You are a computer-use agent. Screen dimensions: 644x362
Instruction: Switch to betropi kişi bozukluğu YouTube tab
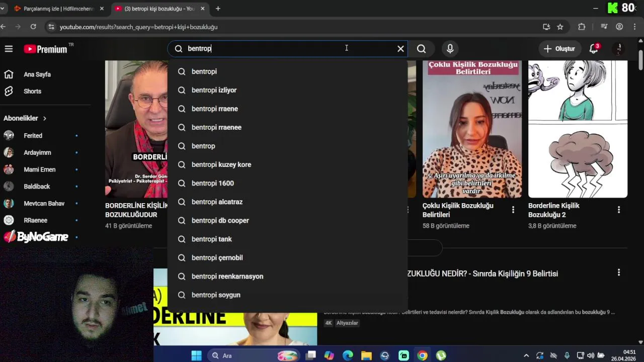click(160, 9)
